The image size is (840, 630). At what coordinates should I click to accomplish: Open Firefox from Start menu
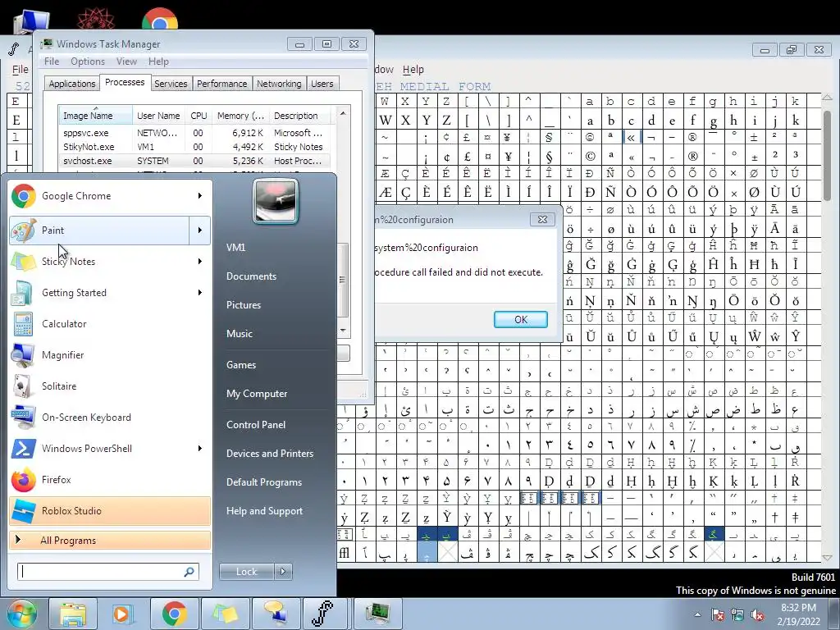(110, 479)
